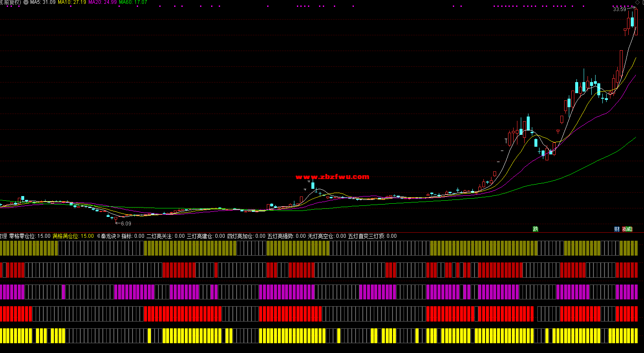Click the green 跌 marker icon
Image resolution: width=644 pixels, height=353 pixels.
coord(536,229)
